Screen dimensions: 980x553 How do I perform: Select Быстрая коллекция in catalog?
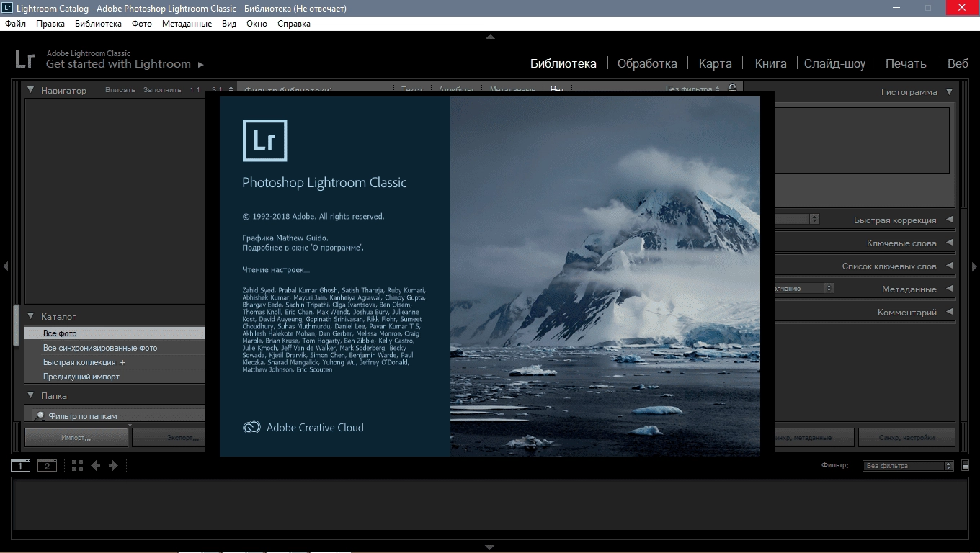pos(115,362)
